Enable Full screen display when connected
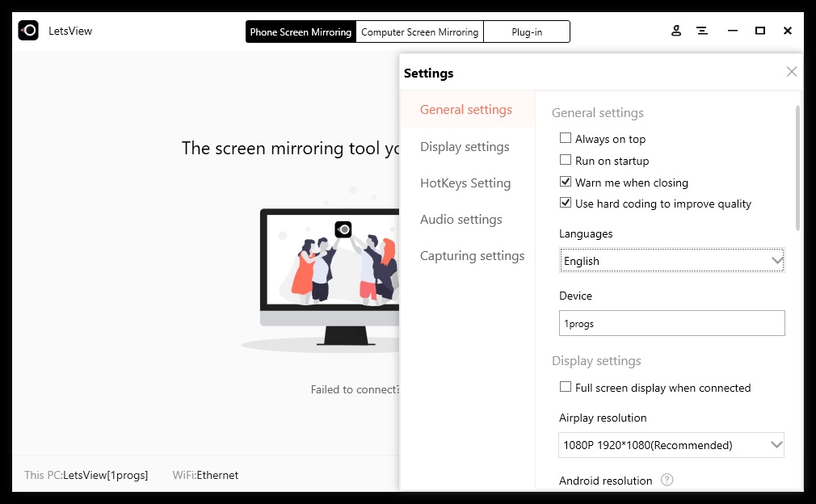This screenshot has height=504, width=816. (566, 386)
